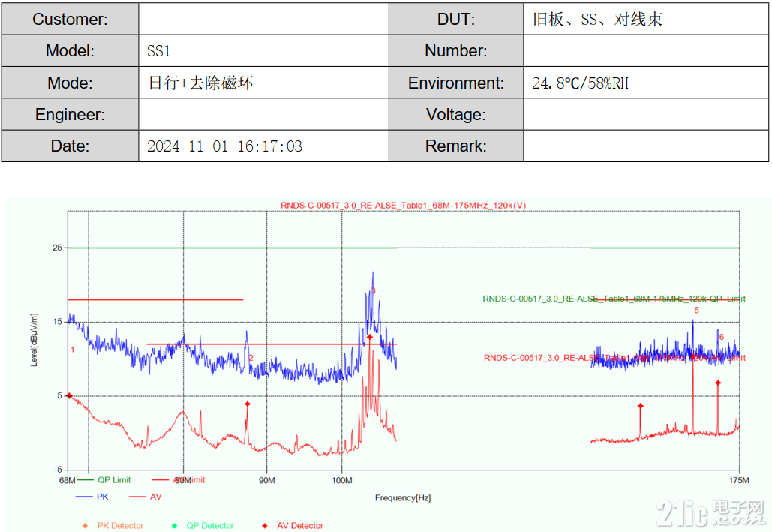Click the Date: label cell

[x=70, y=146]
